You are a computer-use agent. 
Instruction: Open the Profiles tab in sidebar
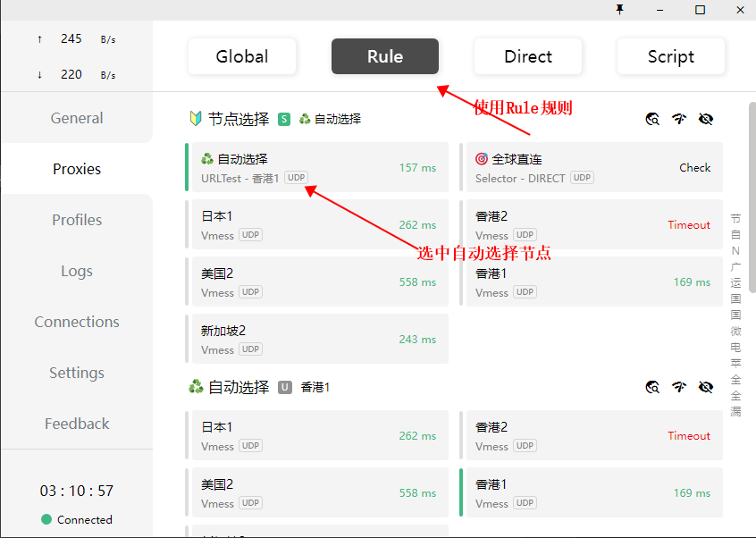pos(77,220)
